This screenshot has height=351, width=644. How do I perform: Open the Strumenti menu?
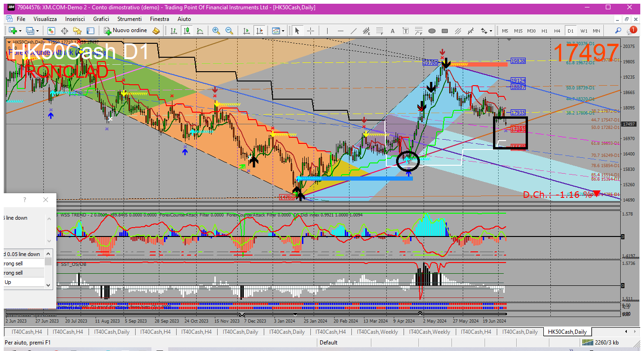click(130, 19)
